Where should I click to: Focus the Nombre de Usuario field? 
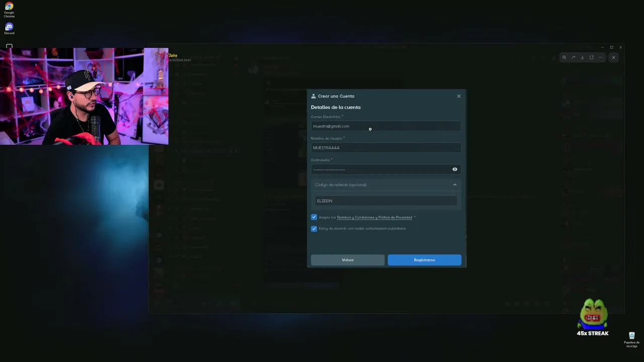386,148
